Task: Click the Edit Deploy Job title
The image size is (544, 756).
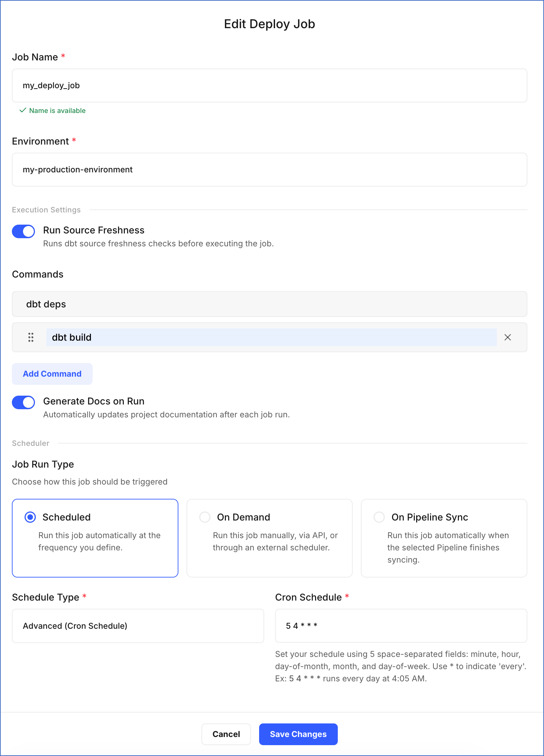Action: pyautogui.click(x=270, y=24)
